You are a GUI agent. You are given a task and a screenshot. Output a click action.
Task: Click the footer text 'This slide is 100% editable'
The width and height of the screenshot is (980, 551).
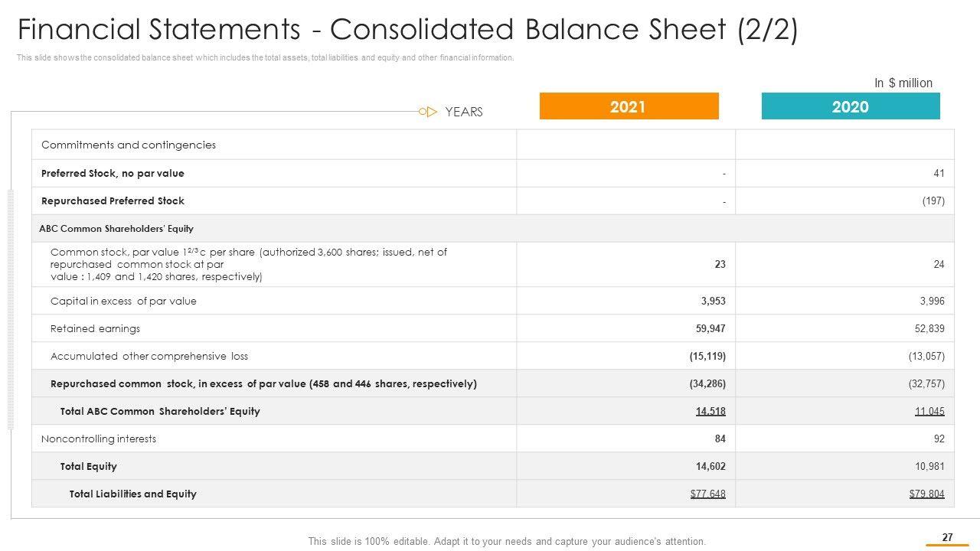tap(507, 541)
